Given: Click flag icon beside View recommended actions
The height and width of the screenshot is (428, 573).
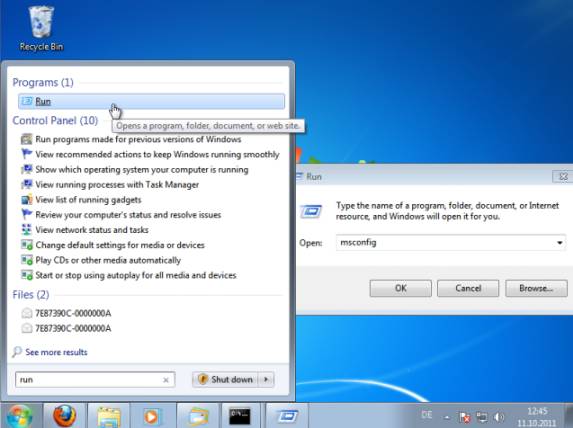Looking at the screenshot, I should [26, 154].
